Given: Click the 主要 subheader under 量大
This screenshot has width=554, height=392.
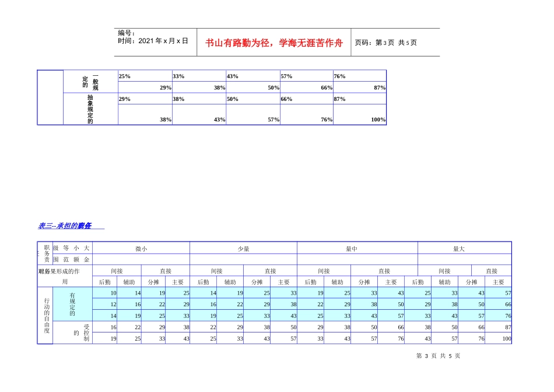Looking at the screenshot, I should pyautogui.click(x=498, y=282).
